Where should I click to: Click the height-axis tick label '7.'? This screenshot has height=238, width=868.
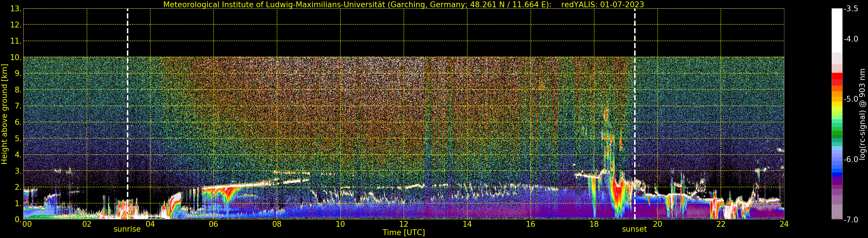point(18,106)
